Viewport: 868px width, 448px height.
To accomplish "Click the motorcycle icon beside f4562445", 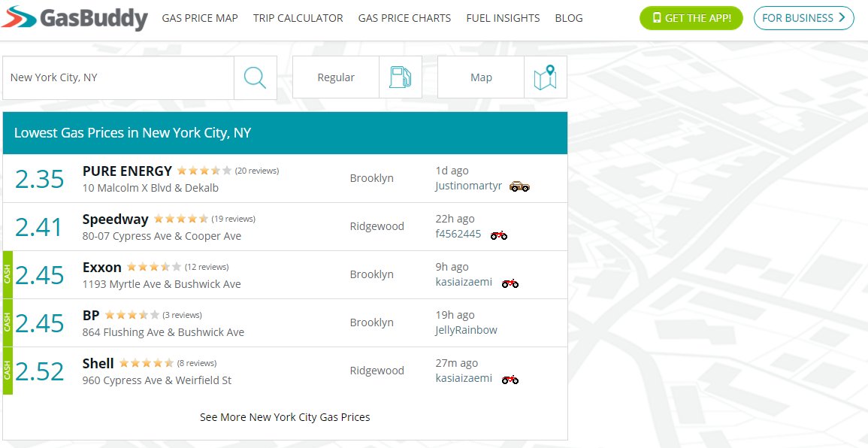I will pyautogui.click(x=499, y=235).
